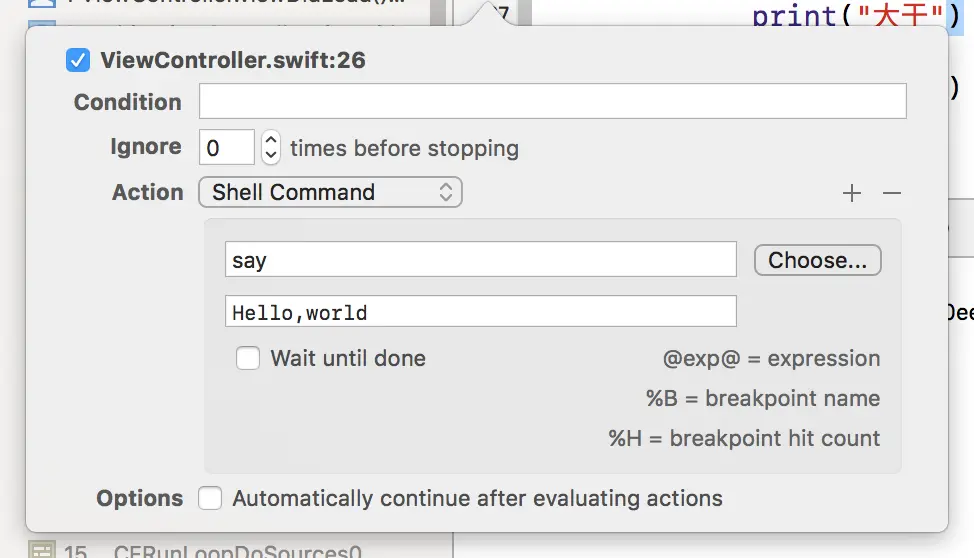Click the shell command field containing say
The width and height of the screenshot is (974, 558).
[481, 260]
